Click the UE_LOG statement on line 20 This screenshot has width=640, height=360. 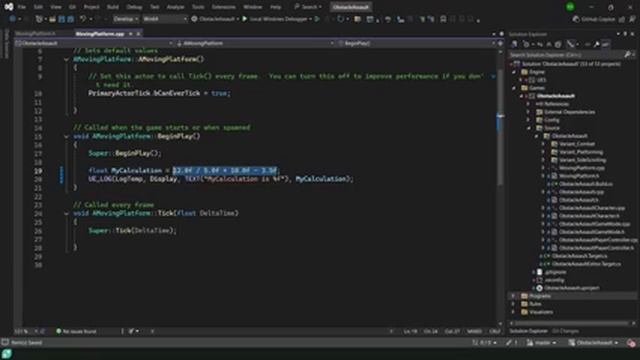tap(220, 179)
